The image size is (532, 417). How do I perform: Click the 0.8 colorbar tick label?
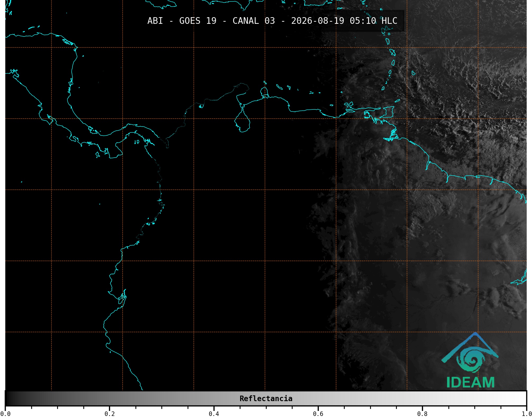click(x=422, y=414)
